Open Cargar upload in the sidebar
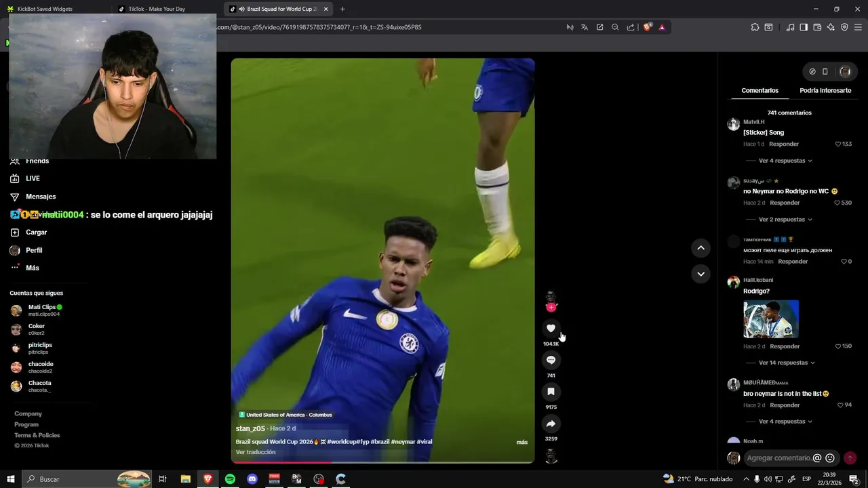Screen dimensions: 868x488 click(x=36, y=232)
